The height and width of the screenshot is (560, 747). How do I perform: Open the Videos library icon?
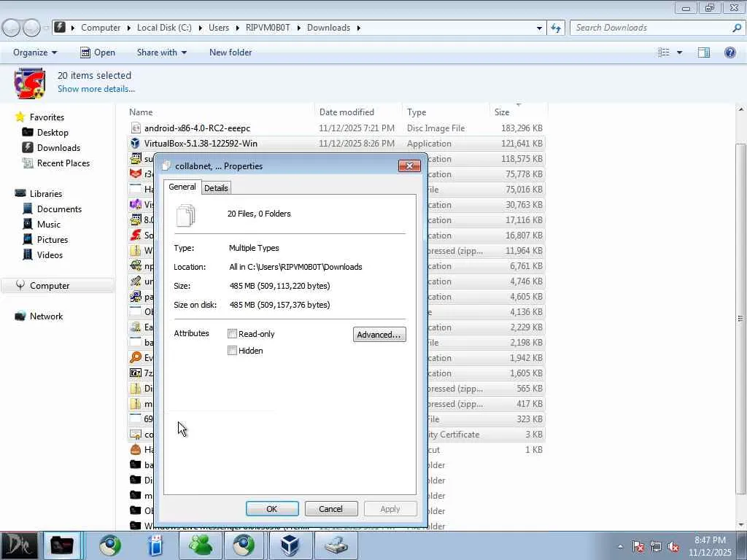pos(28,254)
